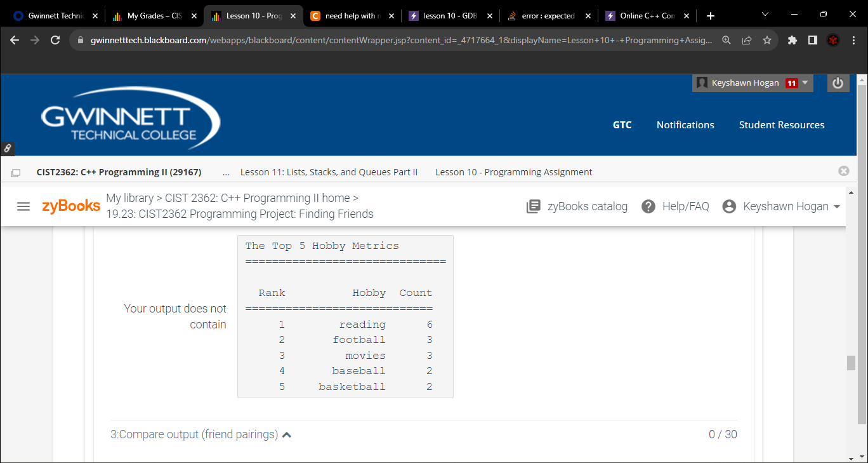Image resolution: width=868 pixels, height=463 pixels.
Task: Open Lesson 11: Lists, Stacks, and Queues
Action: 329,171
